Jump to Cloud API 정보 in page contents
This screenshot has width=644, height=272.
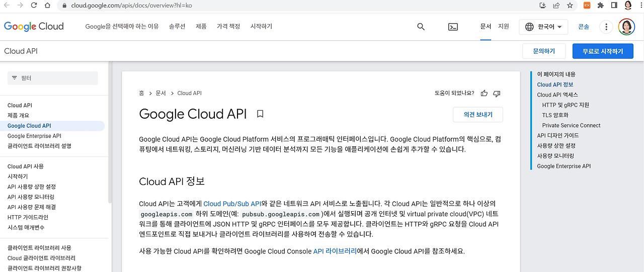click(x=555, y=84)
